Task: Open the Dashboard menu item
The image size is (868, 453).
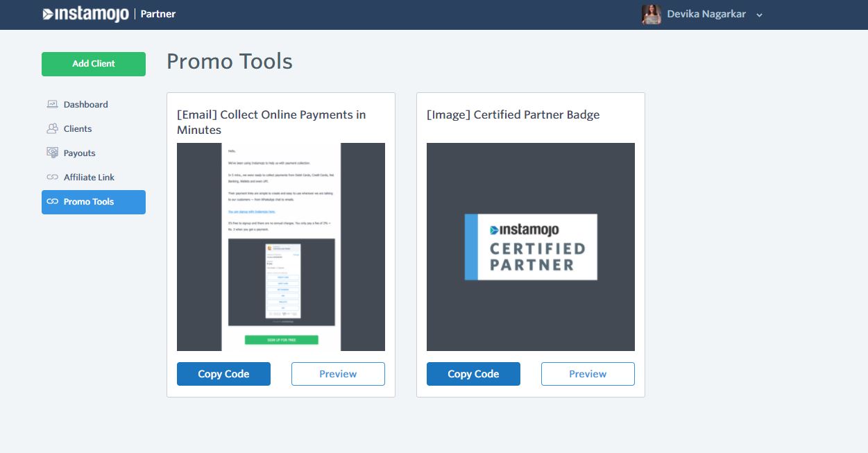Action: [x=94, y=104]
